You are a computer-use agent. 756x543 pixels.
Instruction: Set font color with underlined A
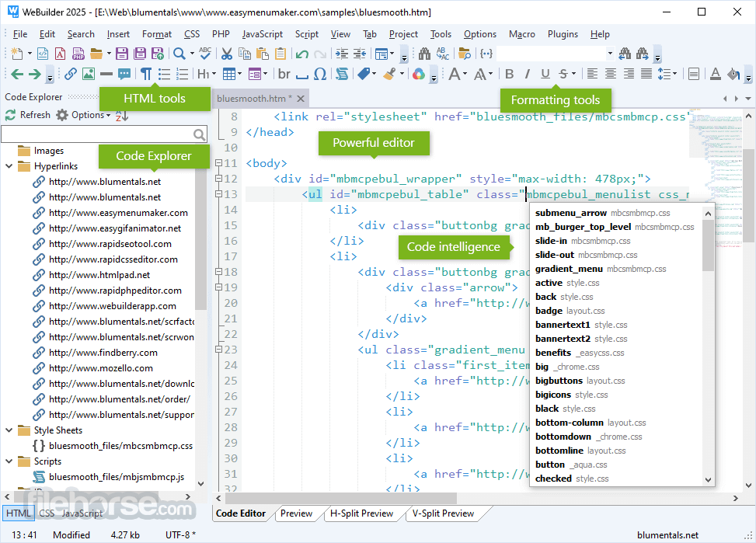click(716, 75)
